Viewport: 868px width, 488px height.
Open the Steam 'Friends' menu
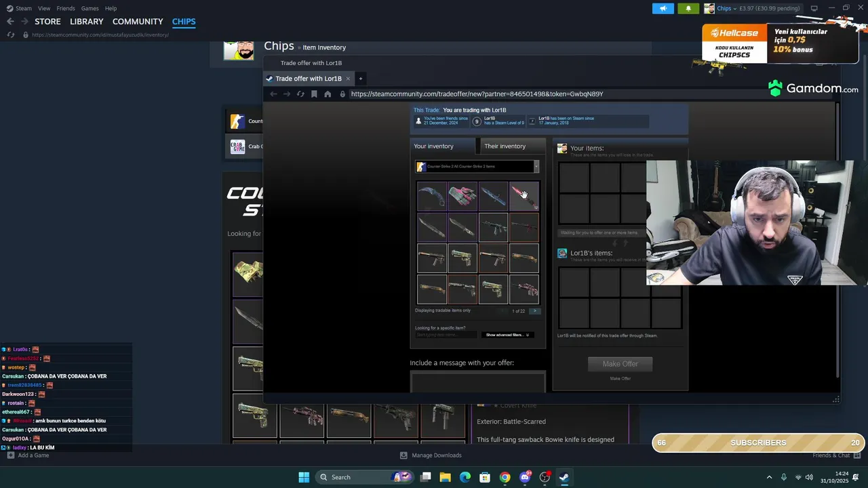click(66, 8)
